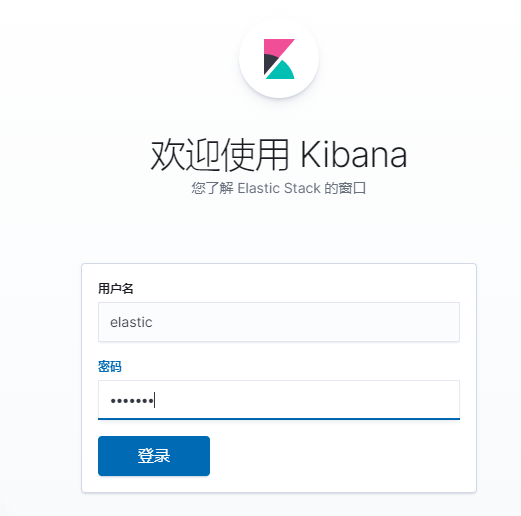521x516 pixels.
Task: Click the Elastic Stack subtitle text
Action: pos(279,188)
